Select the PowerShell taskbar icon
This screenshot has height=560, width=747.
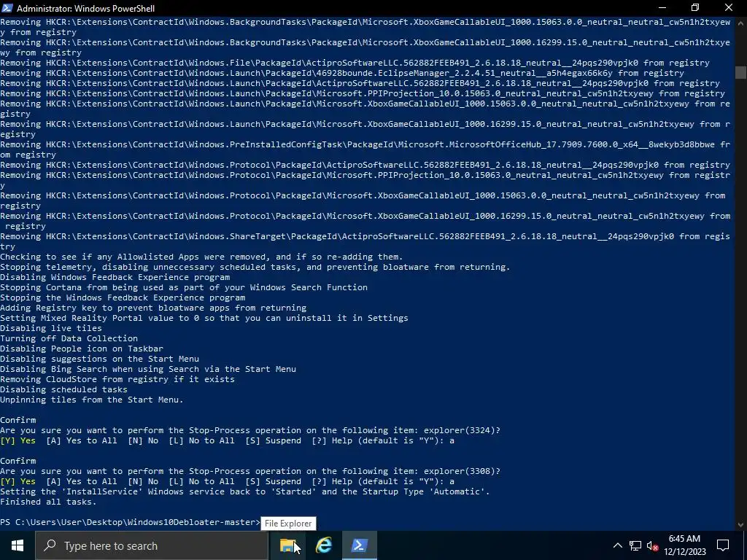point(359,545)
